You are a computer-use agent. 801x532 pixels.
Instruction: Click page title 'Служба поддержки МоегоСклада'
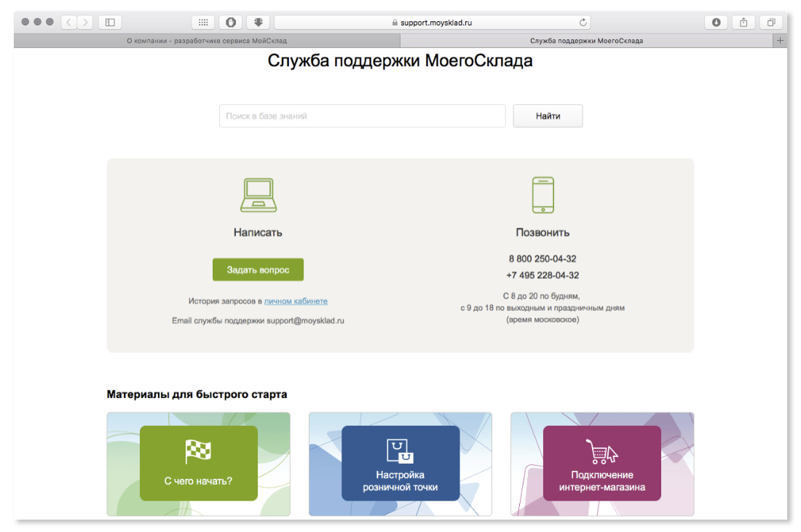tap(400, 60)
